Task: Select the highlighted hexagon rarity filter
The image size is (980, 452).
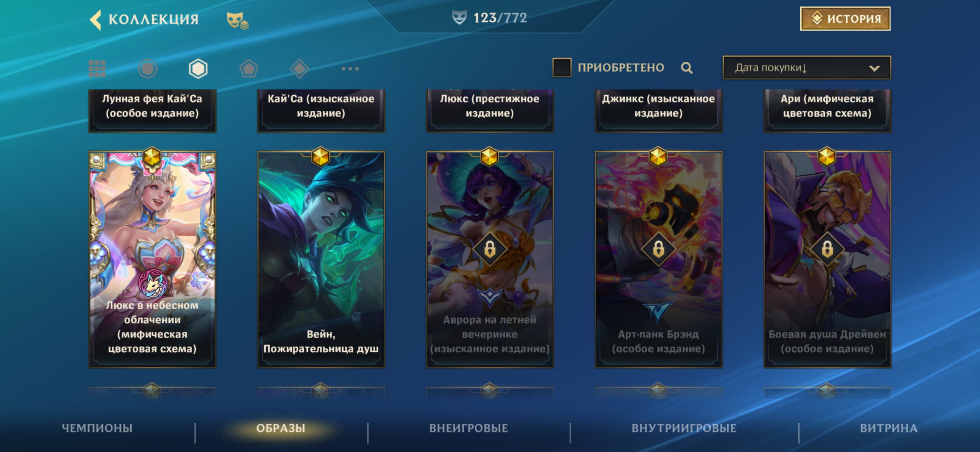Action: [198, 69]
